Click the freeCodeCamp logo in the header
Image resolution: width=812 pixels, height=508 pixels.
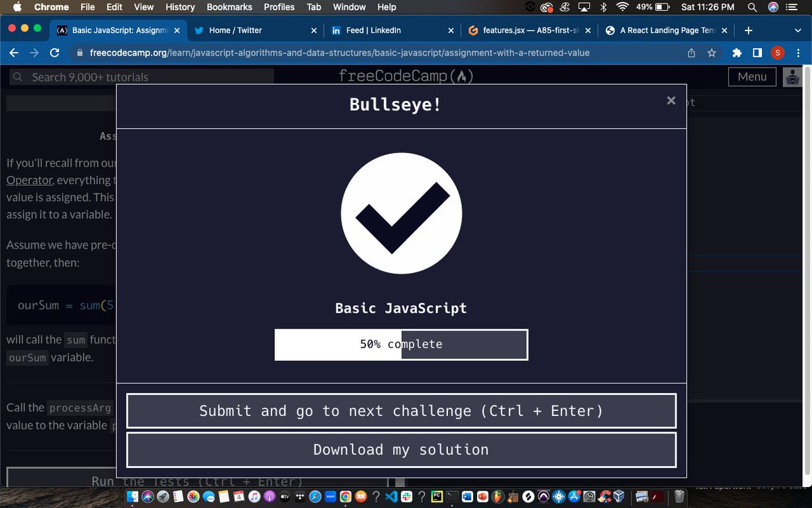406,76
